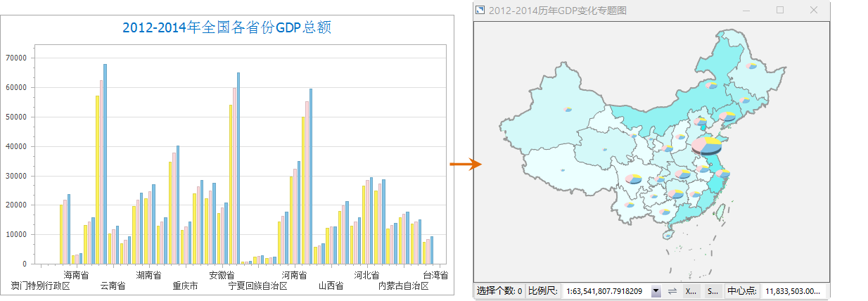The width and height of the screenshot is (868, 301).
Task: Minimize the GDP thematic map window
Action: pos(746,10)
